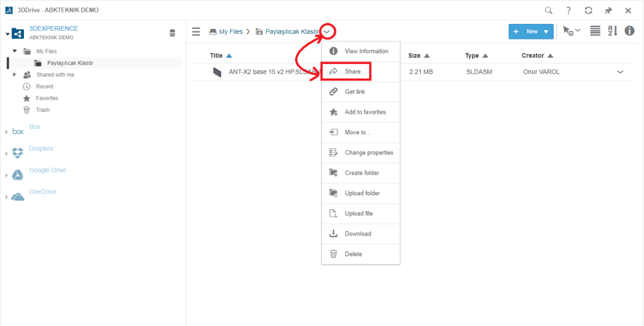Select Get link menu entry

point(355,92)
